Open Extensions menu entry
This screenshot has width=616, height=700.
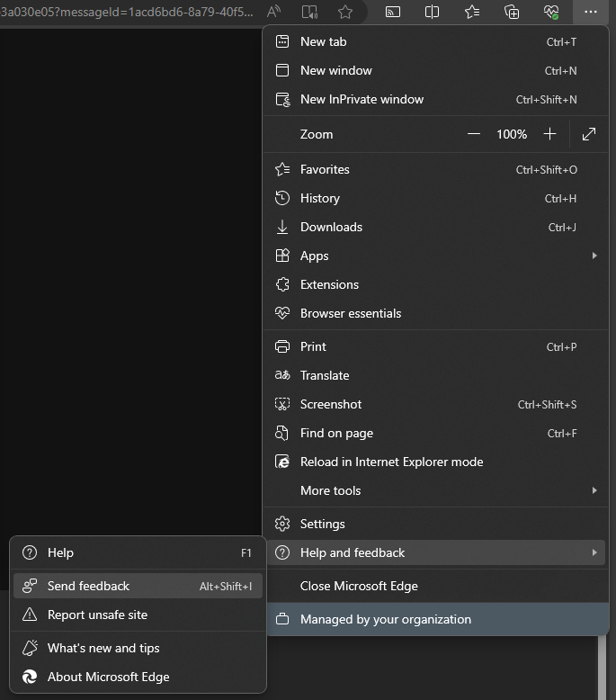[x=435, y=284]
